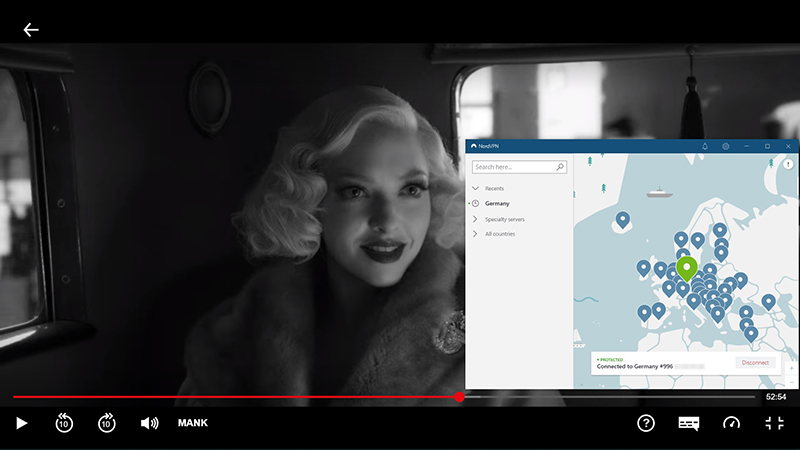
Task: Click the remaining time 52:54
Action: coord(776,397)
